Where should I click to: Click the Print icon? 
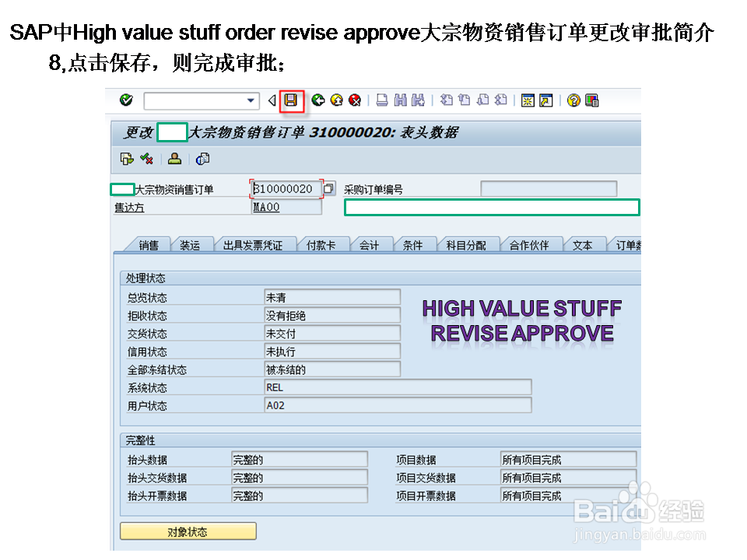pyautogui.click(x=382, y=100)
